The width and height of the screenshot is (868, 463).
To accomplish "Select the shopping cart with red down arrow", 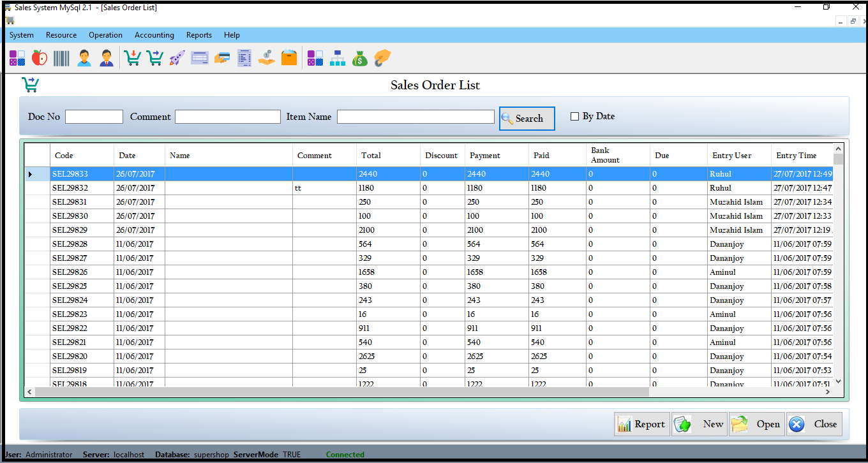I will coord(132,58).
